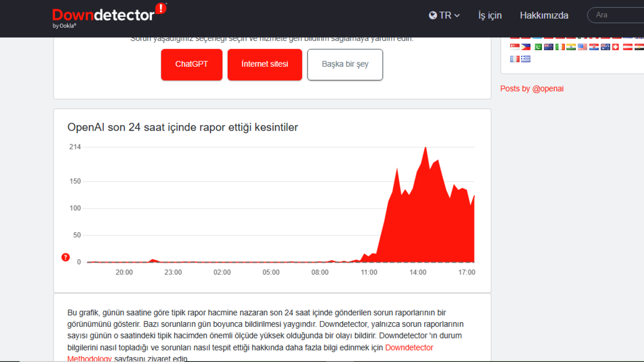The height and width of the screenshot is (362, 644).
Task: Open the TR language dropdown
Action: (444, 15)
